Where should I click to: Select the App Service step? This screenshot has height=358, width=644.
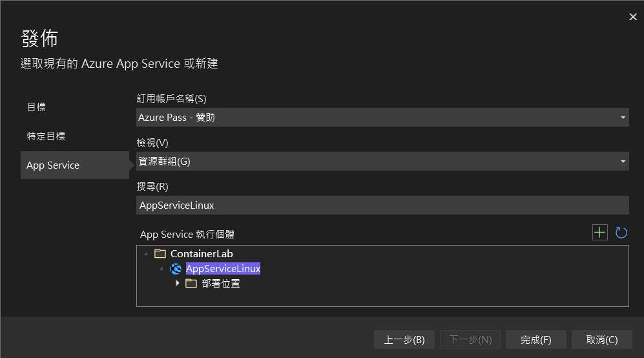click(75, 165)
